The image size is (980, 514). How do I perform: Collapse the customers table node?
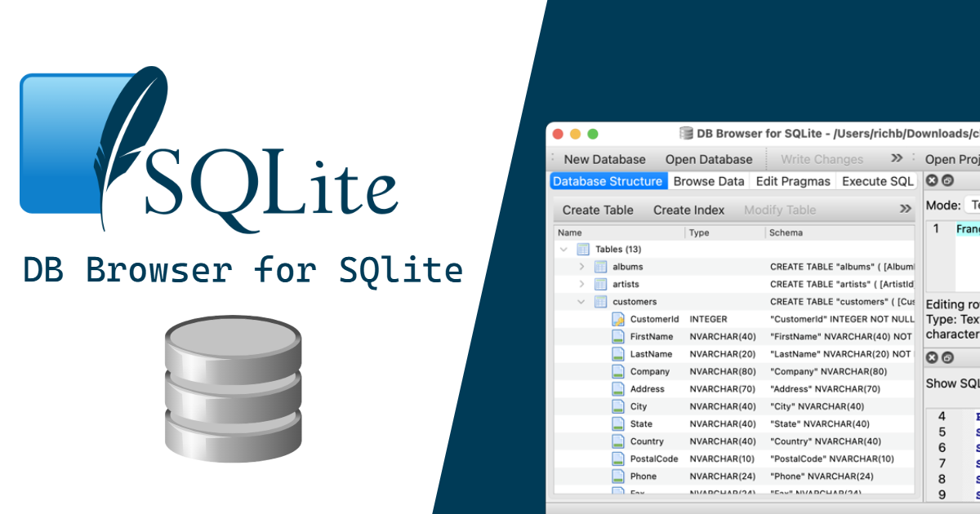pos(581,302)
